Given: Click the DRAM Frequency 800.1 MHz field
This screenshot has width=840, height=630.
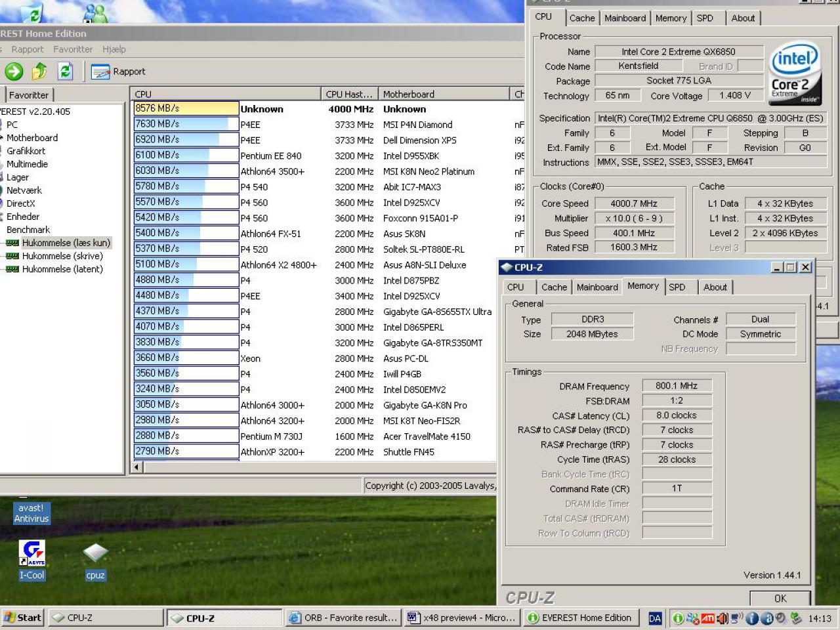Looking at the screenshot, I should 677,386.
